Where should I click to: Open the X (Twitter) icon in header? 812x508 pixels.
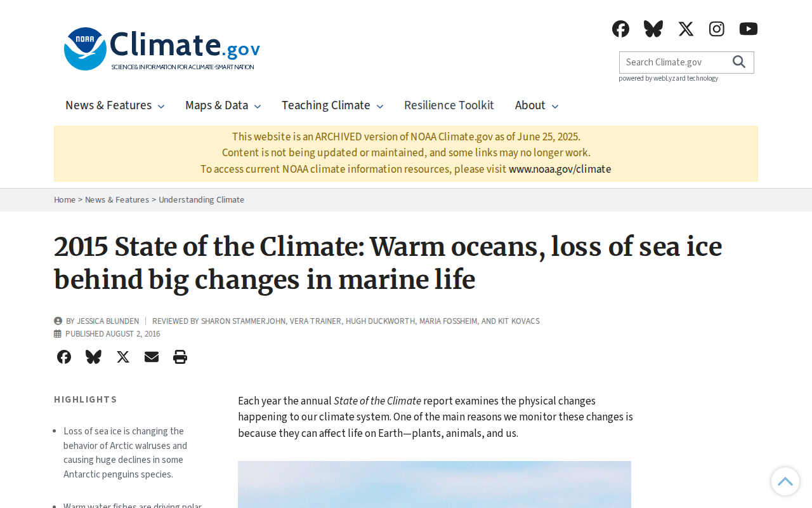686,29
